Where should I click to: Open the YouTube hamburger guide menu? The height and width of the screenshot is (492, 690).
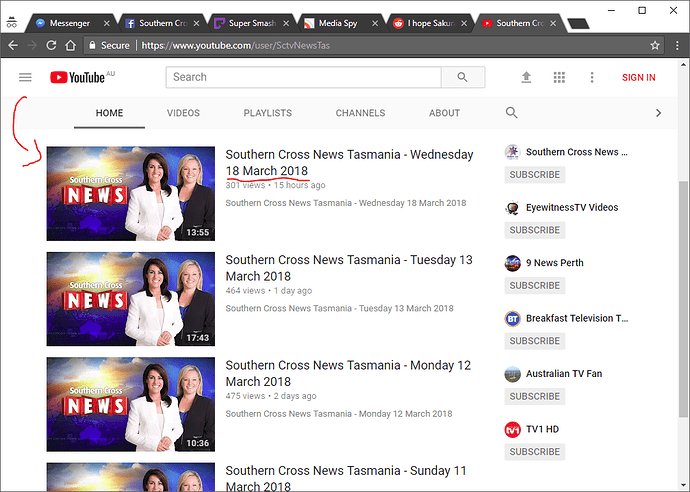25,77
